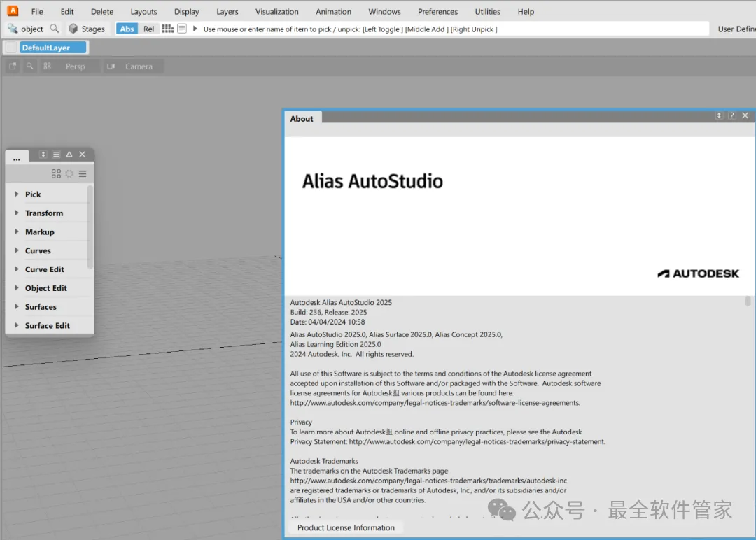
Task: Click the Alias app logo icon
Action: pos(13,10)
